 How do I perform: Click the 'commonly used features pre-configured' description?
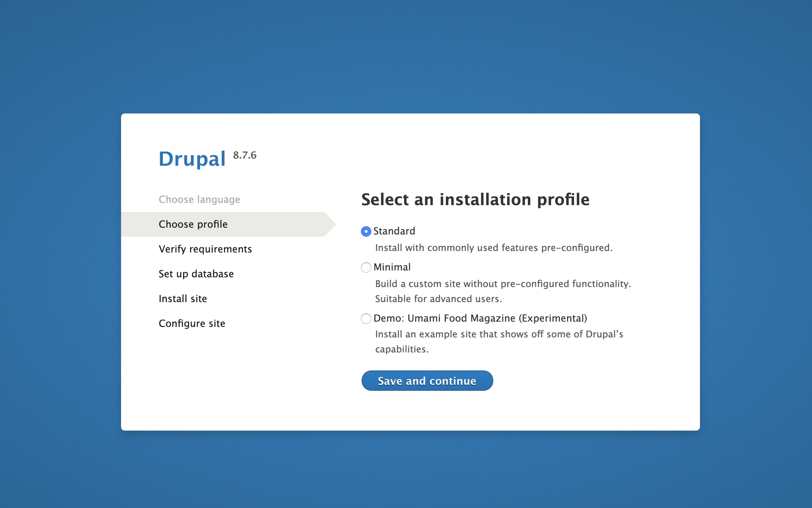[x=494, y=248]
